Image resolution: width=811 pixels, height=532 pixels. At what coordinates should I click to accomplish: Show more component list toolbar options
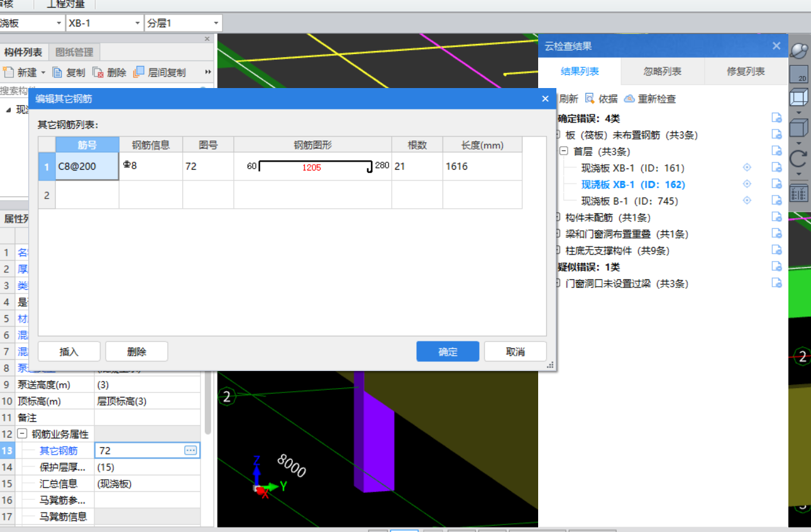(208, 72)
